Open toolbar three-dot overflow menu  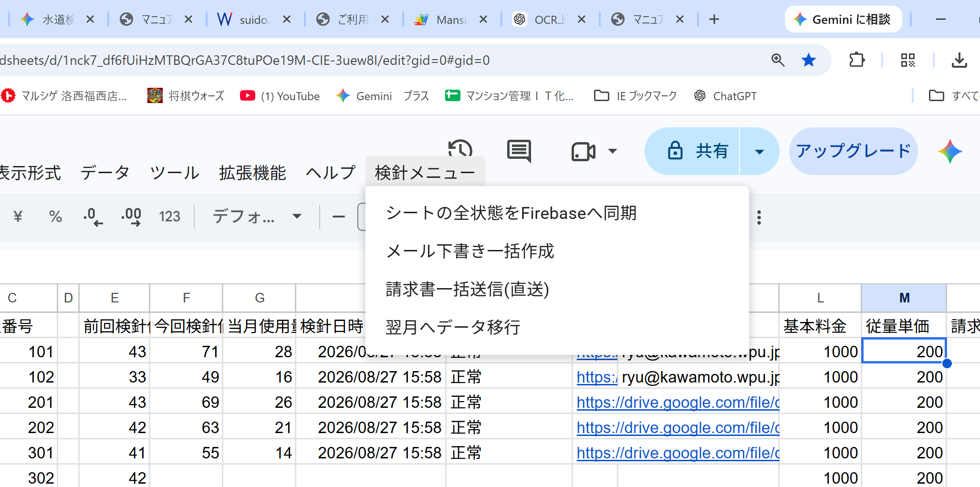tap(759, 218)
